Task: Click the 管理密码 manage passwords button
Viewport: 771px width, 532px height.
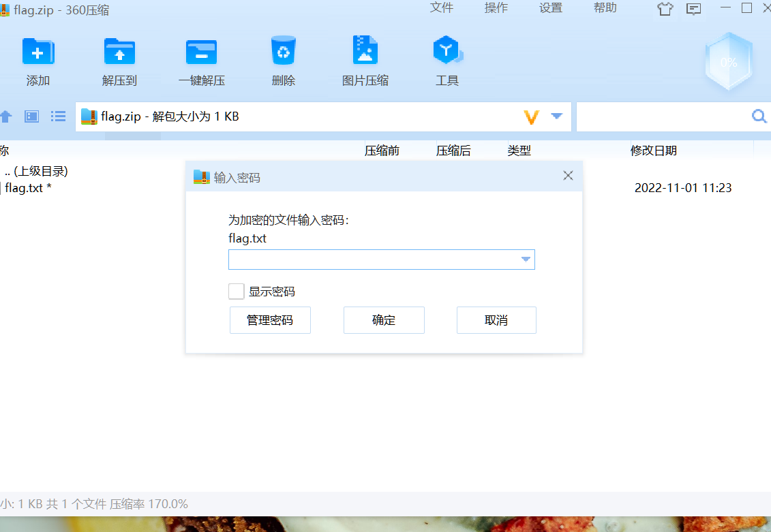Action: [270, 320]
